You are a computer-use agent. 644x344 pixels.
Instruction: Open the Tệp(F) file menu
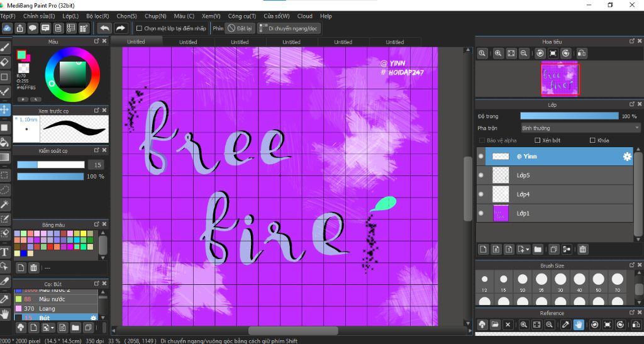(x=8, y=16)
